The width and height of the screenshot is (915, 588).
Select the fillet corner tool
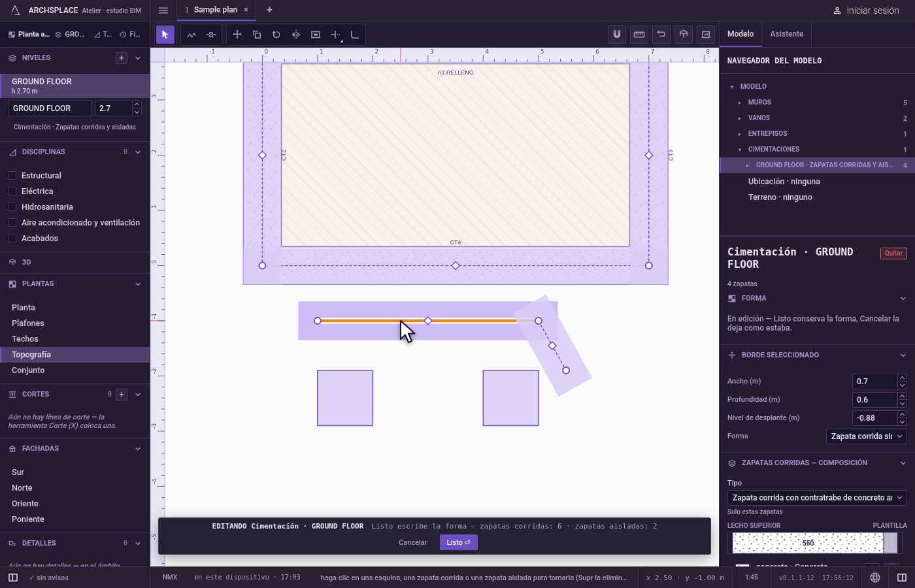[x=355, y=35]
